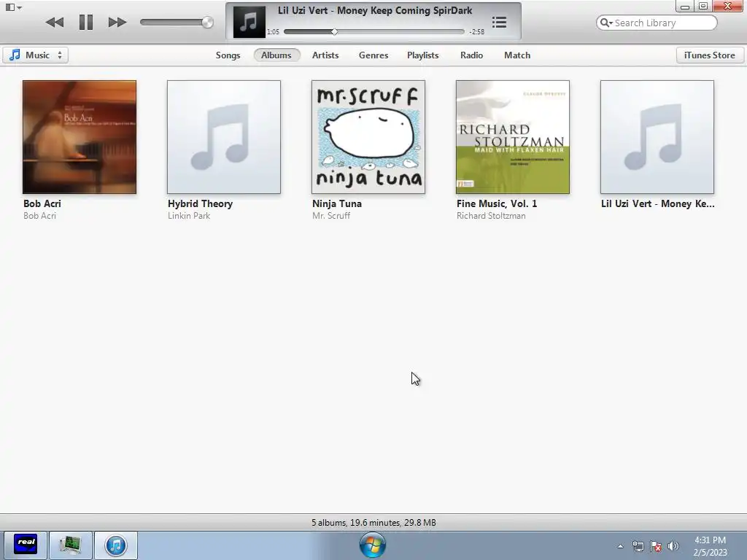Select the Albums tab
The height and width of the screenshot is (560, 747).
pyautogui.click(x=276, y=55)
